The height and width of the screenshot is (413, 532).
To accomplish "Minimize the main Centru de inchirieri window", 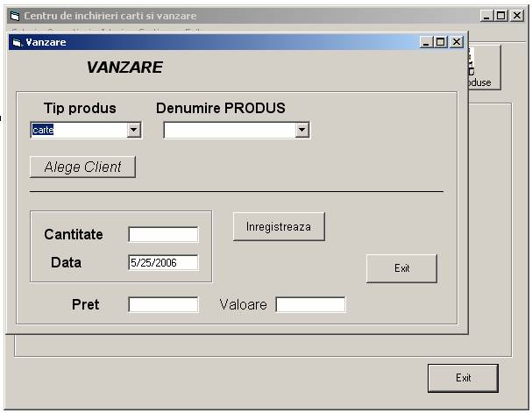I will [x=487, y=16].
